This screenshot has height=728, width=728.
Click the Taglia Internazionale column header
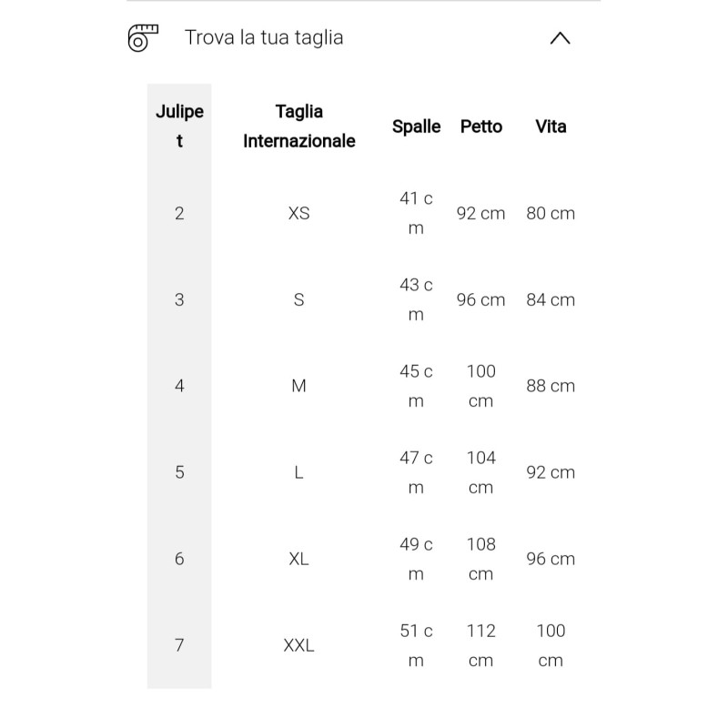tap(298, 126)
